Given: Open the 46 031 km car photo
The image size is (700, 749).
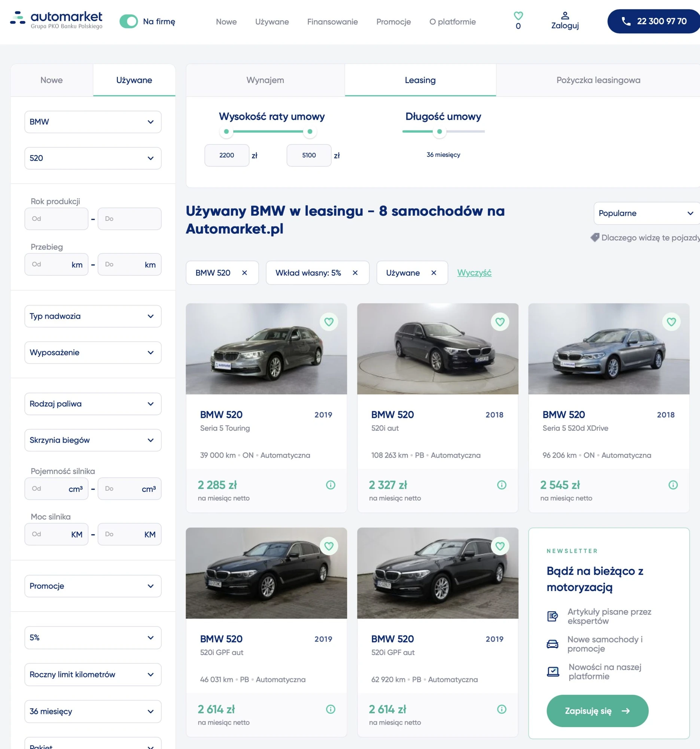Looking at the screenshot, I should click(266, 573).
